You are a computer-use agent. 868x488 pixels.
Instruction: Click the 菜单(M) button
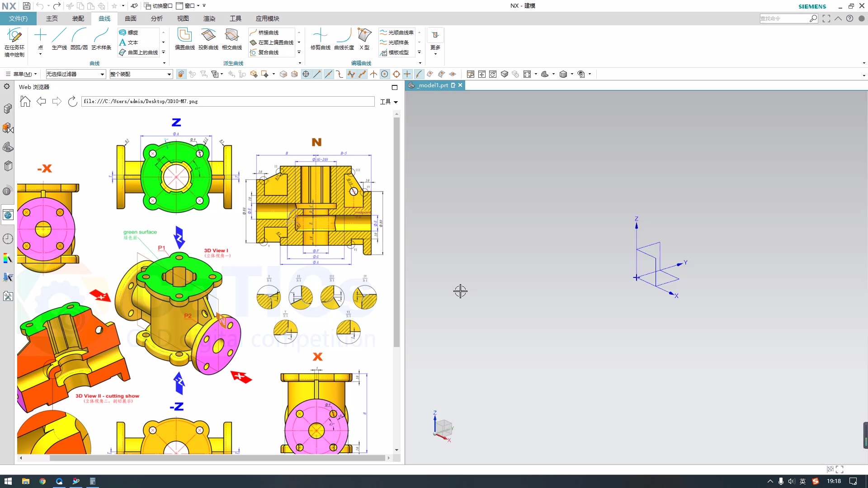pos(21,74)
